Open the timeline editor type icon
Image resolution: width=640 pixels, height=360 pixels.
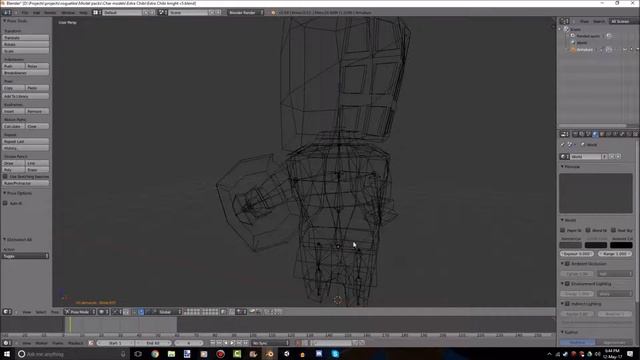point(7,343)
